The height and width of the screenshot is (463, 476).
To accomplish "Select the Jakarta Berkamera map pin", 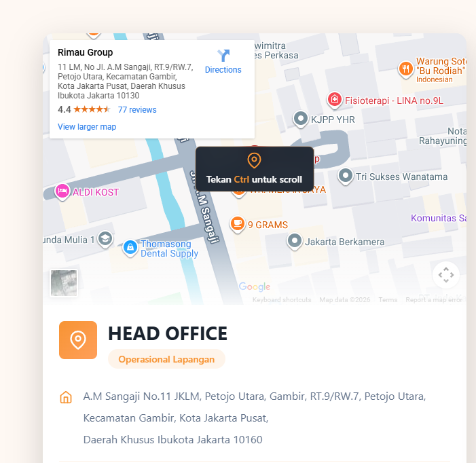I will pyautogui.click(x=295, y=240).
